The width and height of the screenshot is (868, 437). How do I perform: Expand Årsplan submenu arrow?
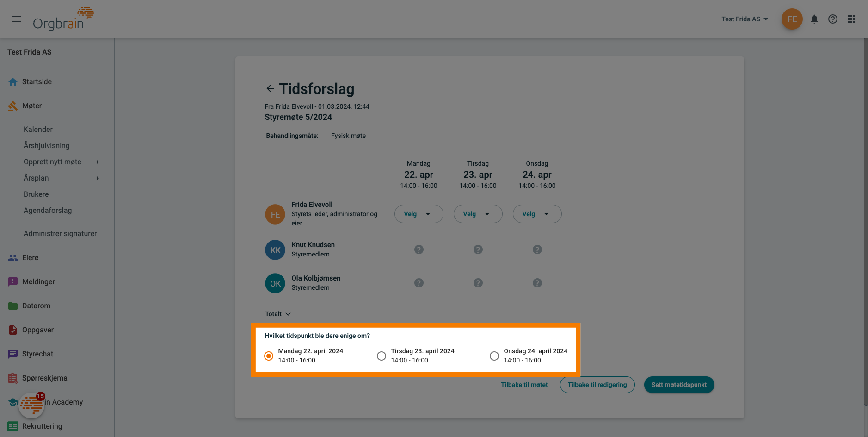[98, 178]
